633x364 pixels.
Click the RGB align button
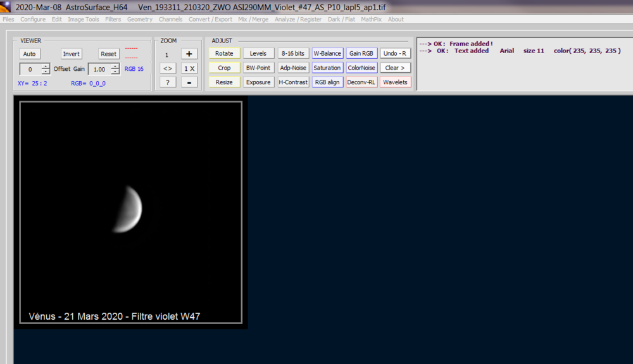coord(327,82)
